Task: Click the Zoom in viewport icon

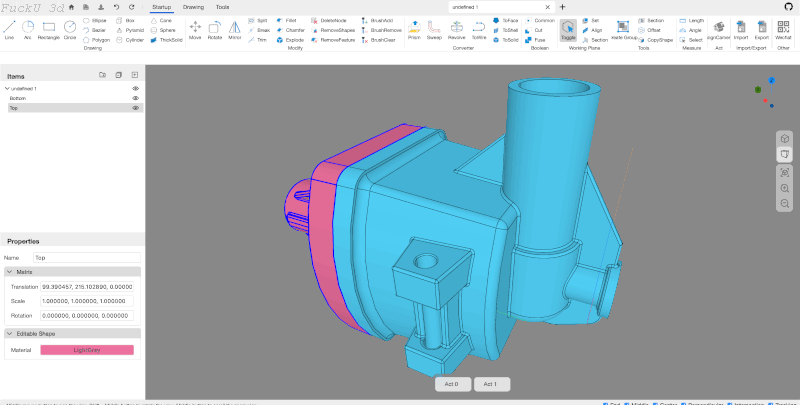Action: click(785, 188)
